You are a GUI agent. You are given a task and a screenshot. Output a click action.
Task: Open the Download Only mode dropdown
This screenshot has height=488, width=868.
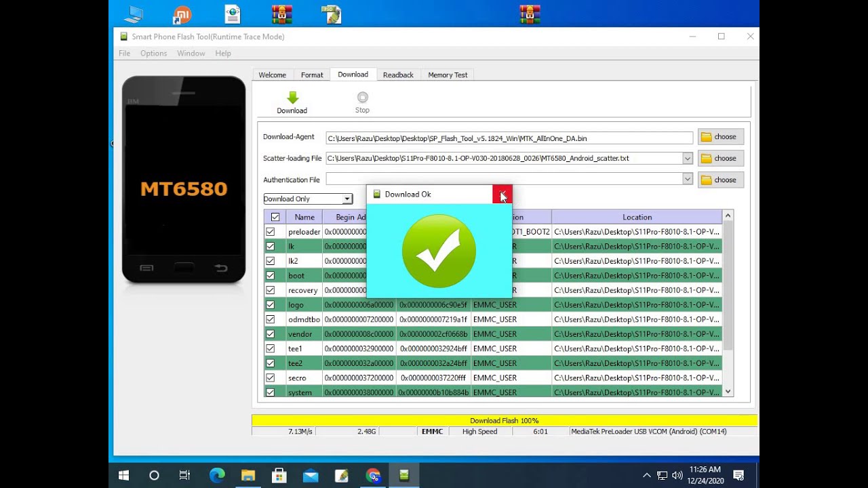(x=308, y=199)
